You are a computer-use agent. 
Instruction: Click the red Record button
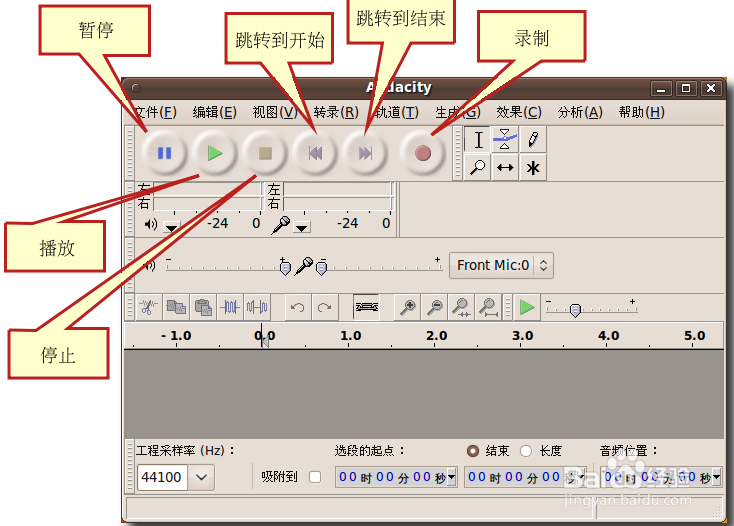[423, 153]
